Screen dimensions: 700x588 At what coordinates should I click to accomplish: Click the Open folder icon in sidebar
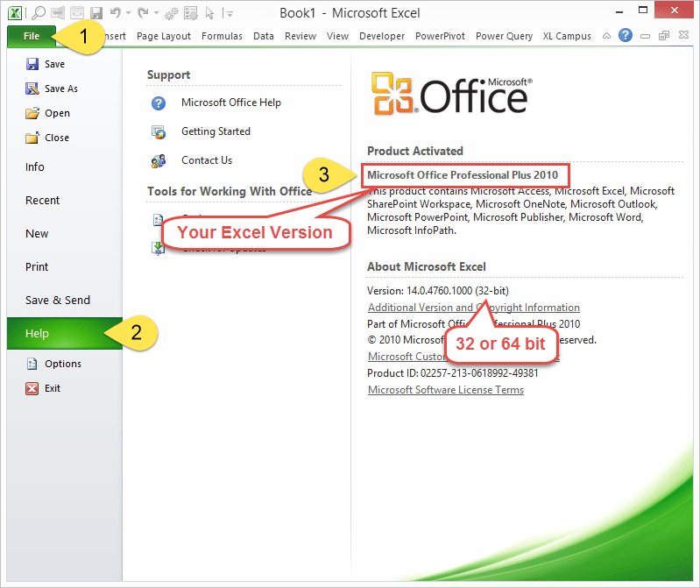pos(32,113)
